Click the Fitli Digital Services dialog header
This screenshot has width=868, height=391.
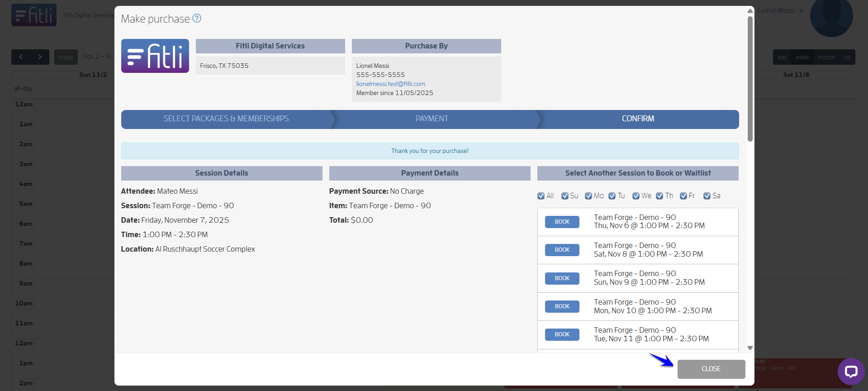click(x=270, y=46)
